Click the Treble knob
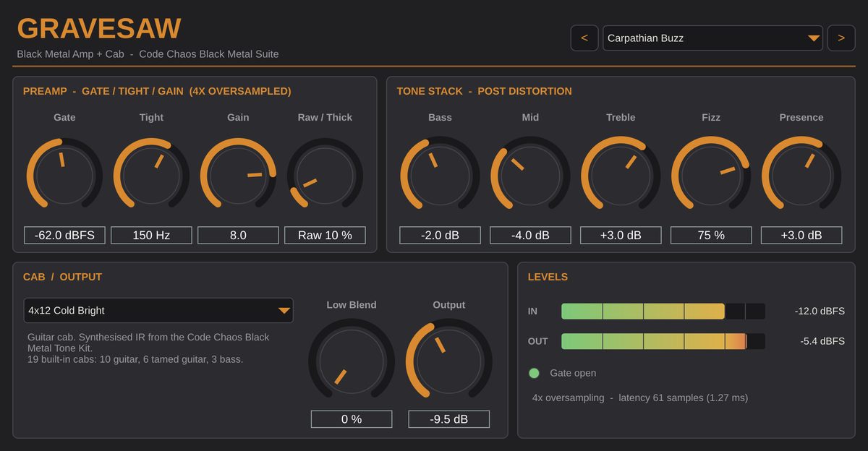Image resolution: width=868 pixels, height=451 pixels. [x=621, y=176]
